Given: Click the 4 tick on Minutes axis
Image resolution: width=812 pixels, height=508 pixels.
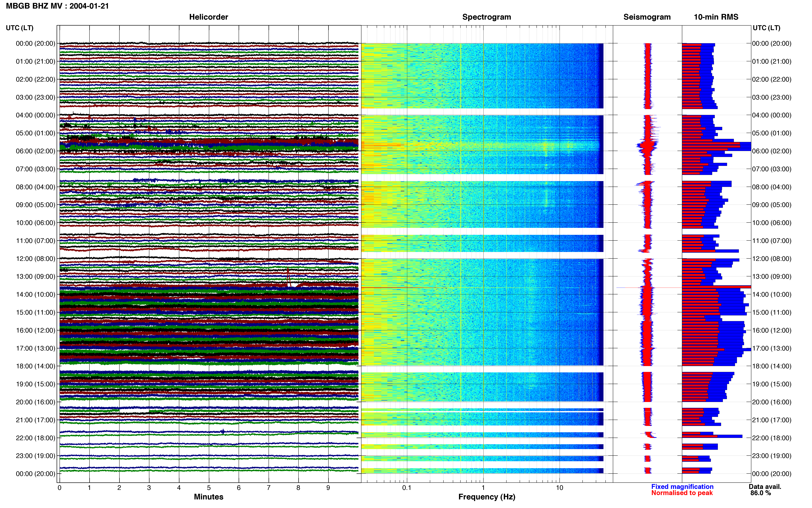Looking at the screenshot, I should (179, 488).
